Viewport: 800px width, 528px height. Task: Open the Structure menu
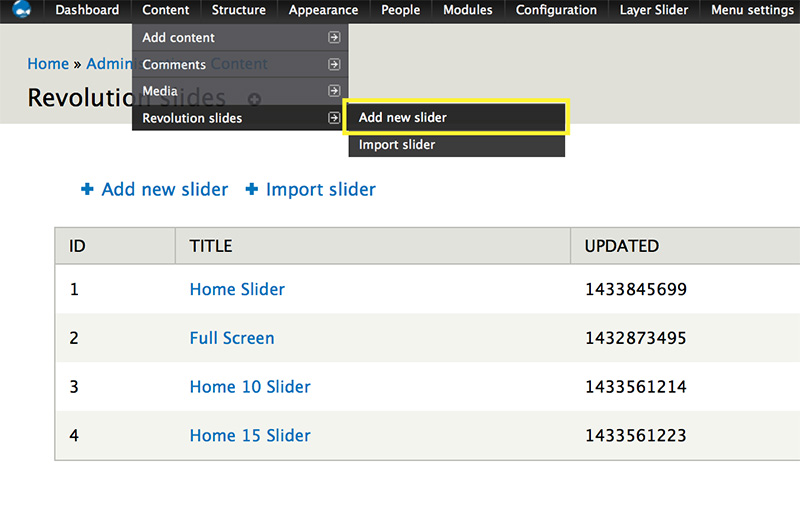tap(239, 10)
